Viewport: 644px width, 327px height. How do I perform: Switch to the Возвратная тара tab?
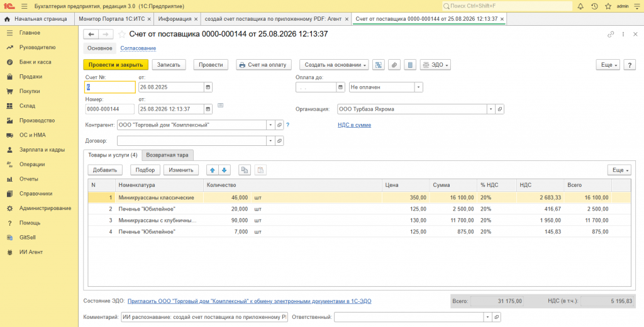(x=167, y=155)
